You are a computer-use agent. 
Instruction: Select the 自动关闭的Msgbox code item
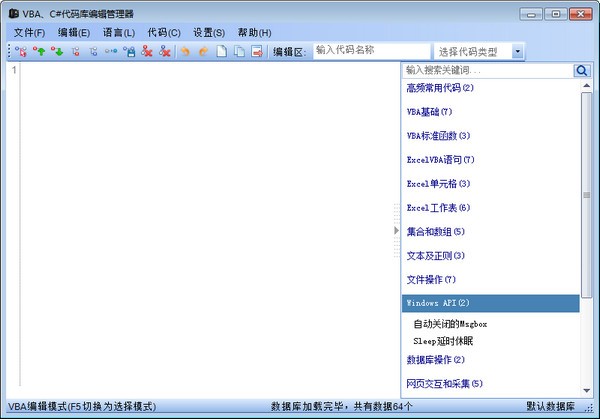(x=450, y=324)
